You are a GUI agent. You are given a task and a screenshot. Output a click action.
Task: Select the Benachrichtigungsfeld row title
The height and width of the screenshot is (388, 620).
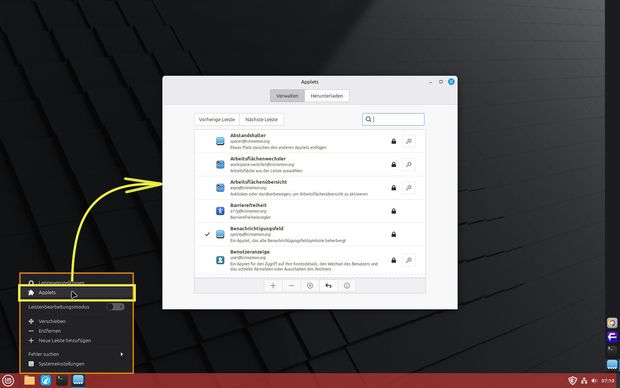(x=257, y=229)
